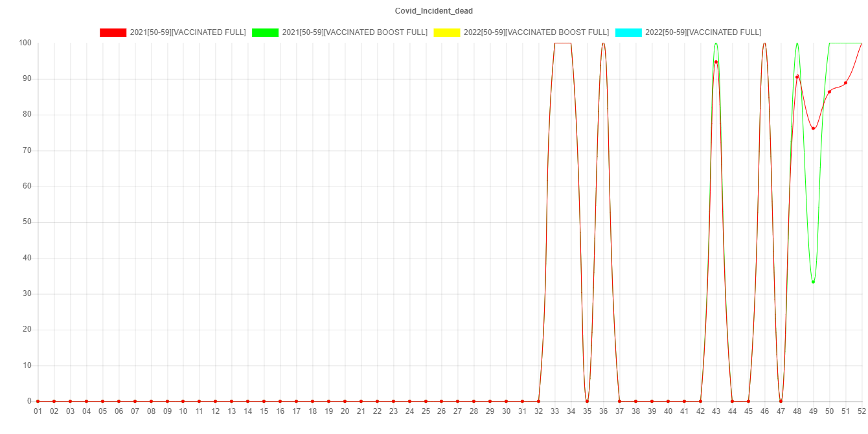The width and height of the screenshot is (868, 434).
Task: Click the red data point at week 49
Action: point(813,128)
